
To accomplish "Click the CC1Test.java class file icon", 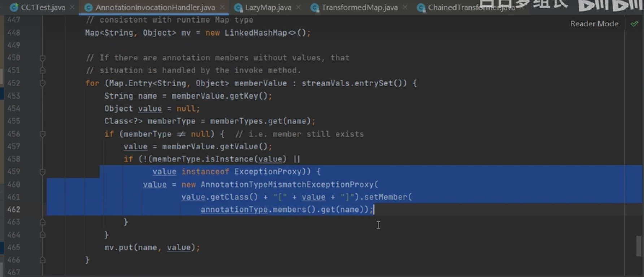I will 14,7.
